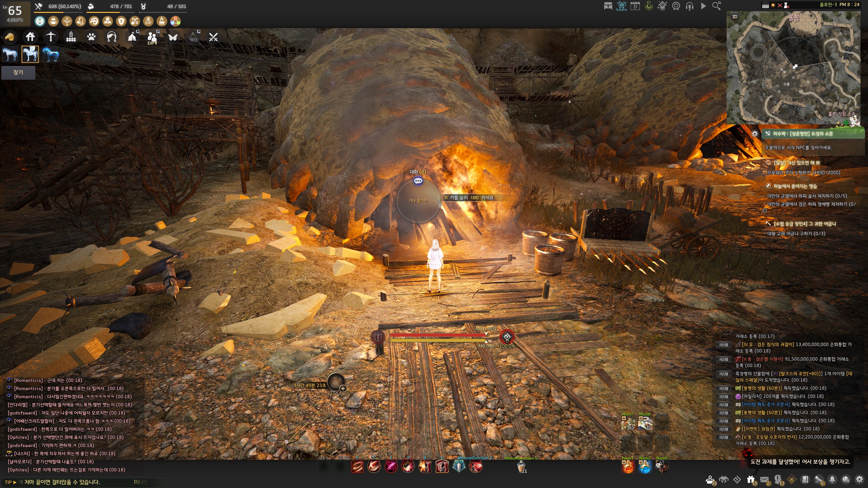This screenshot has height=488, width=868.
Task: Toggle the headset voice chat icon
Action: 689,6
